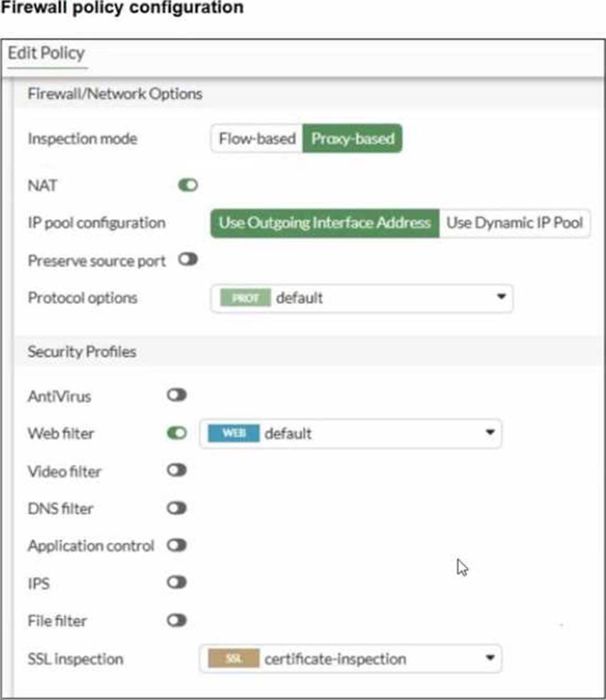Screen dimensions: 606x700
Task: Select Use Dynamic IP Pool option
Action: pos(514,223)
